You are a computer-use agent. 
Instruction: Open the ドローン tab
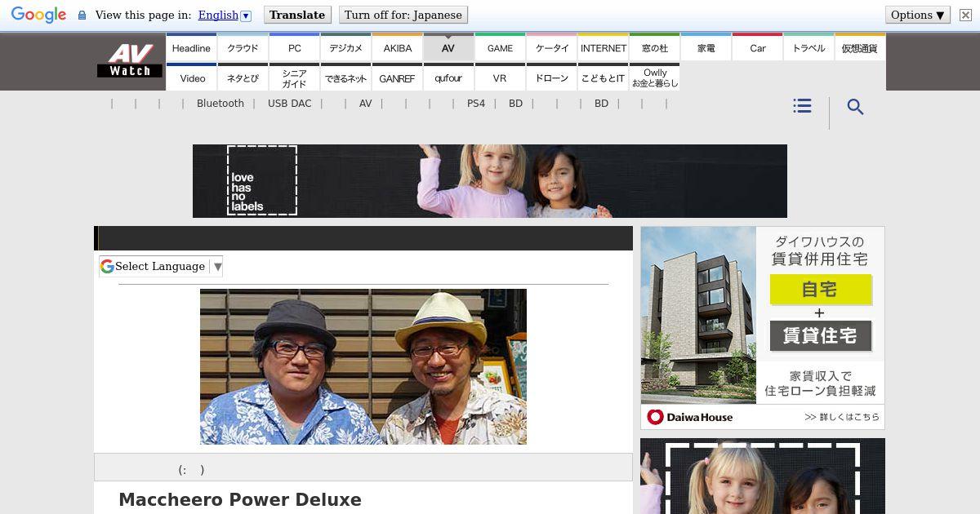(551, 78)
